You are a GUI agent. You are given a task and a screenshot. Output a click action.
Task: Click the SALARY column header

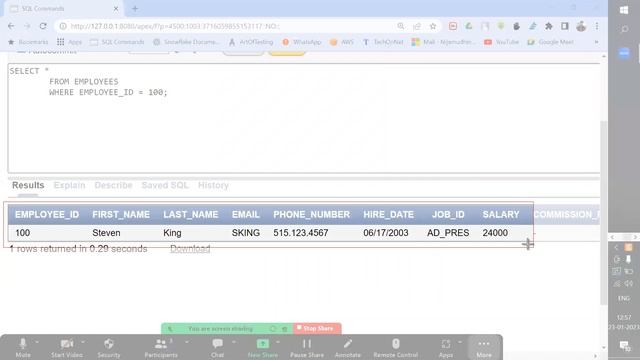point(501,214)
